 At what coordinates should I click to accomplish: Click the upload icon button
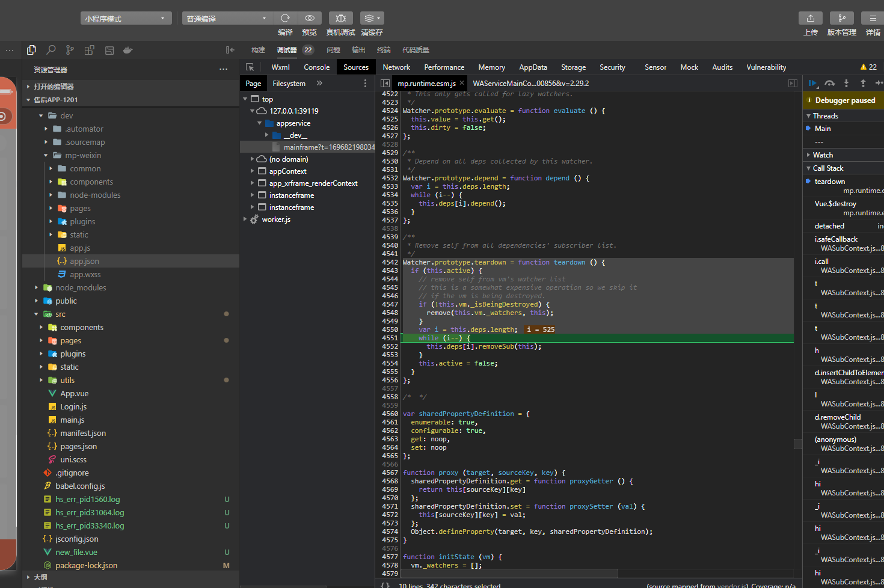pyautogui.click(x=810, y=18)
